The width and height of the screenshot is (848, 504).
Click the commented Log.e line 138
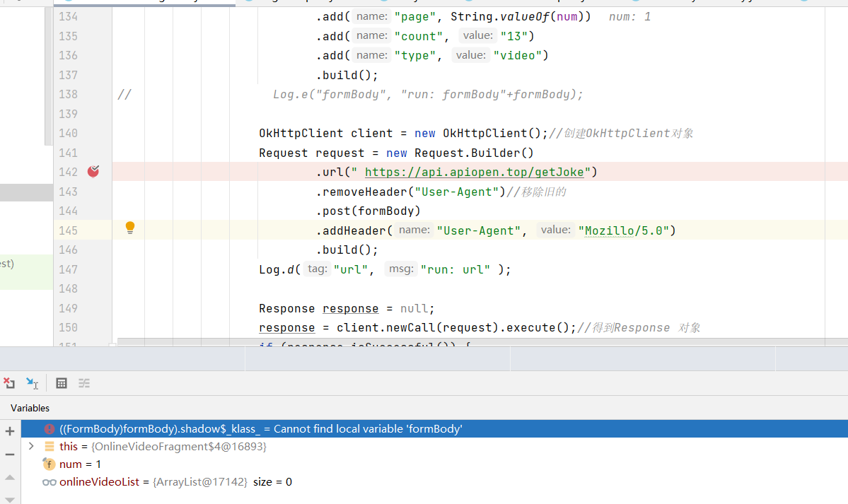[x=428, y=95]
